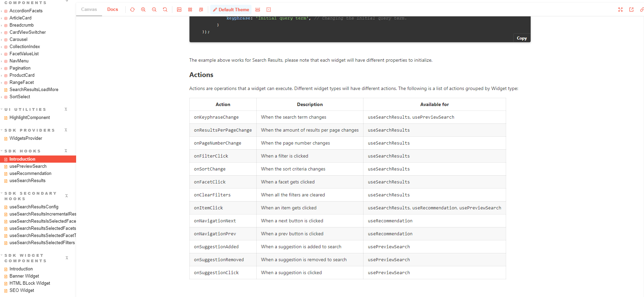Click the FacetValueList component grid icon
The height and width of the screenshot is (297, 644).
pyautogui.click(x=6, y=54)
